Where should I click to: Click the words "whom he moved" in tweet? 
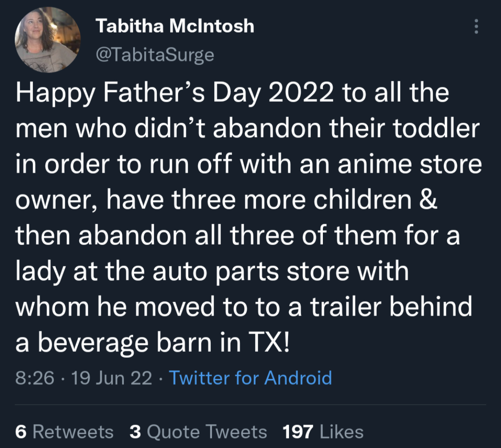(x=115, y=307)
